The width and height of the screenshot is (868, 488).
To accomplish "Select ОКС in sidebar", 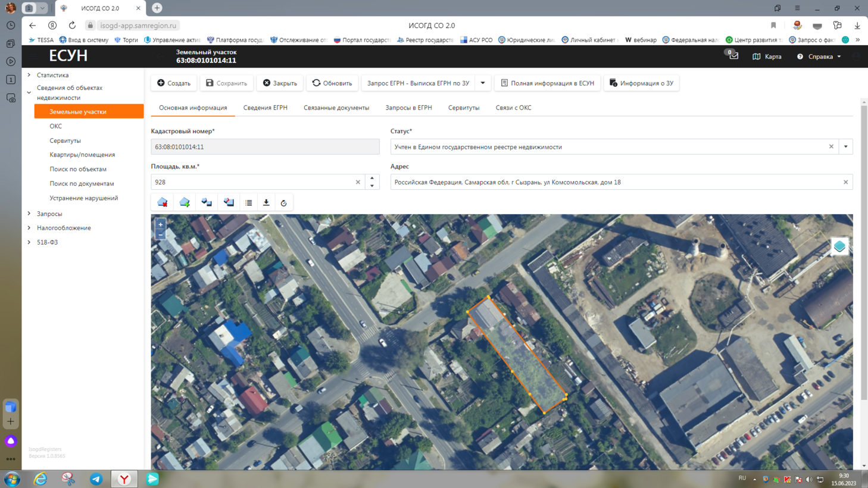I will (x=55, y=126).
